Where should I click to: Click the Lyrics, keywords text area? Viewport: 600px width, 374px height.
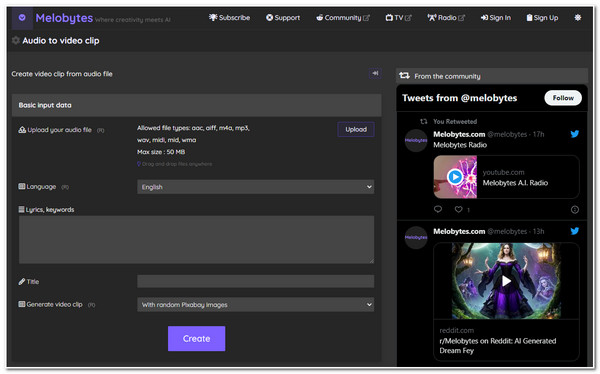[x=196, y=240]
